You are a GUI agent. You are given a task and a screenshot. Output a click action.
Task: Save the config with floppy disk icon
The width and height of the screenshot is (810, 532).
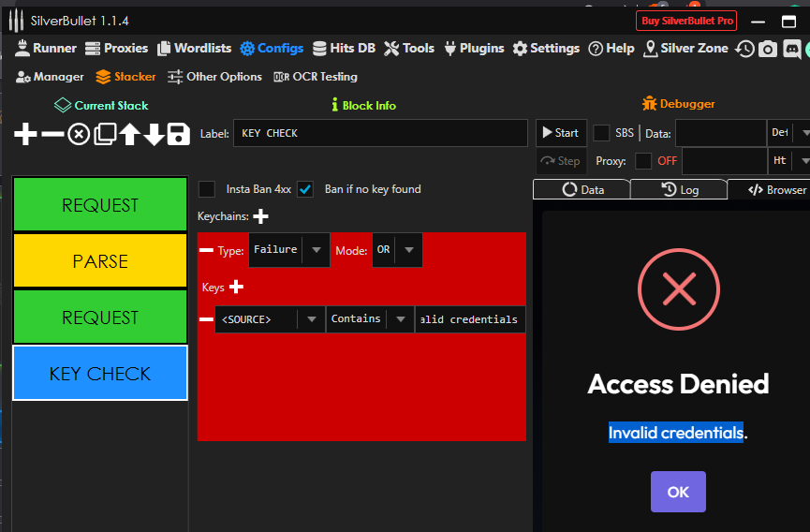(178, 134)
